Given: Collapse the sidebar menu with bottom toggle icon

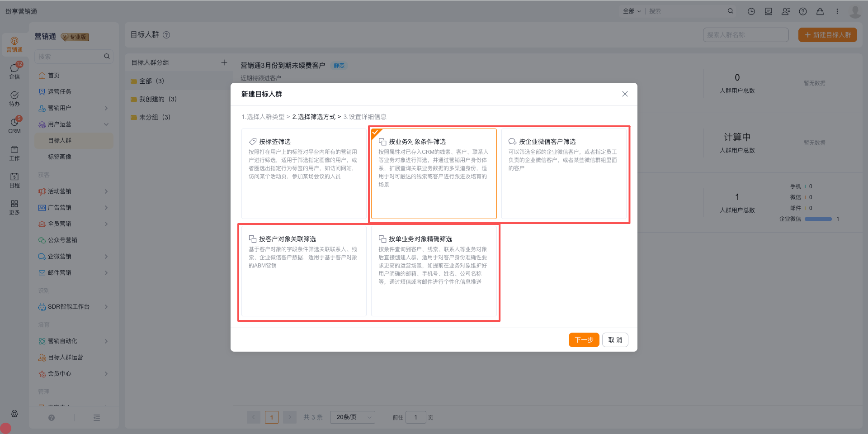Looking at the screenshot, I should tap(97, 418).
